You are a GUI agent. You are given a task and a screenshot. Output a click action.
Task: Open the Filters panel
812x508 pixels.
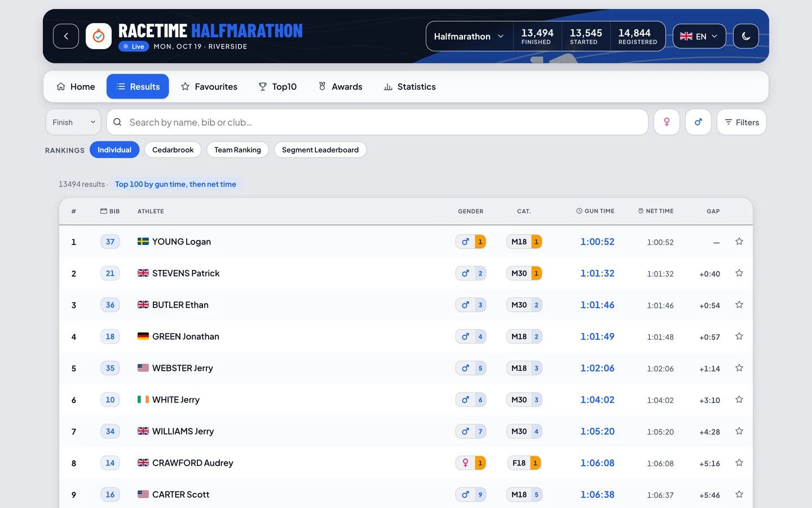tap(742, 122)
